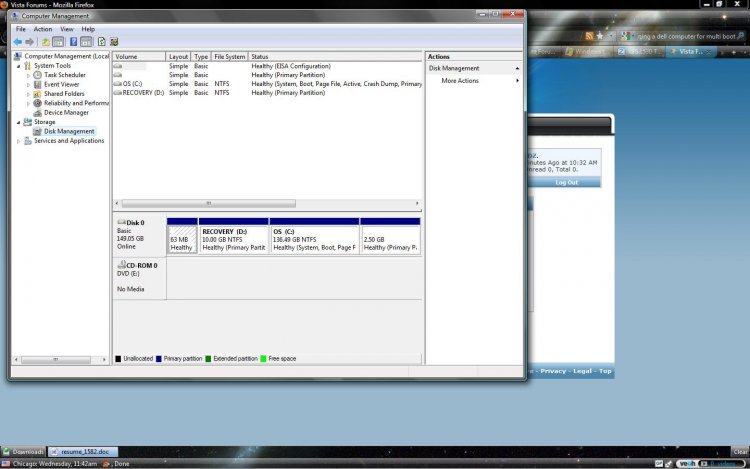Viewport: 750px width, 469px height.
Task: Click the Log Out button in Firefox
Action: click(x=566, y=183)
